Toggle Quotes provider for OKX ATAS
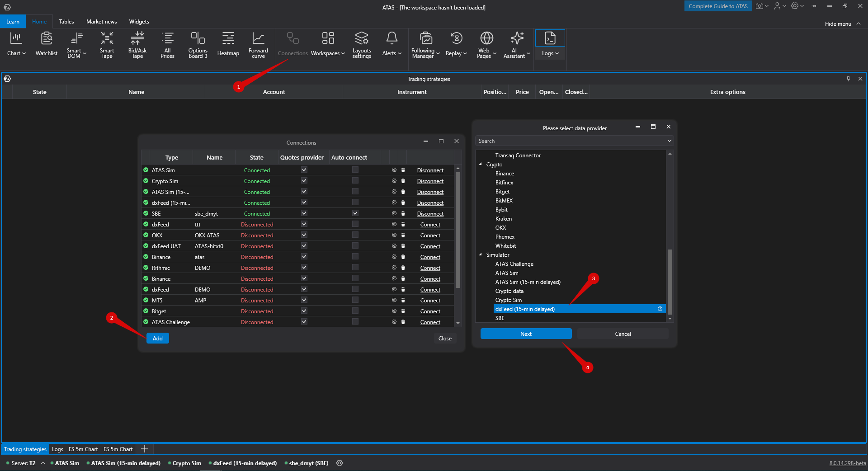 tap(304, 235)
